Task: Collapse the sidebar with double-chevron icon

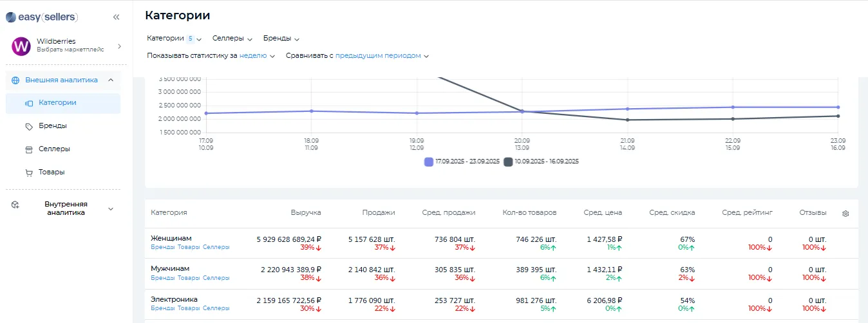Action: 116,17
